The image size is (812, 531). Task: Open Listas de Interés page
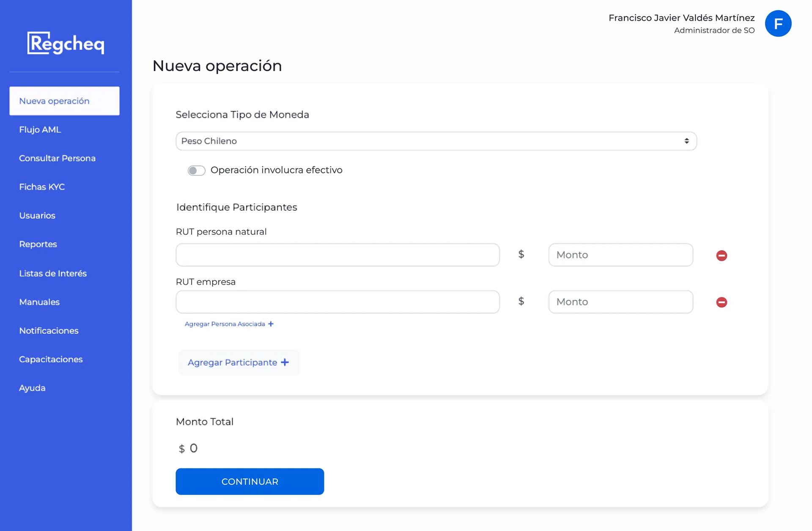53,273
